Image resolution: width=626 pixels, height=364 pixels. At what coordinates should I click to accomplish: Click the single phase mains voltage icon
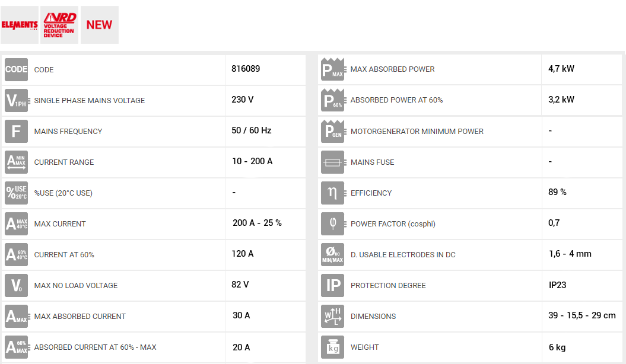(16, 100)
